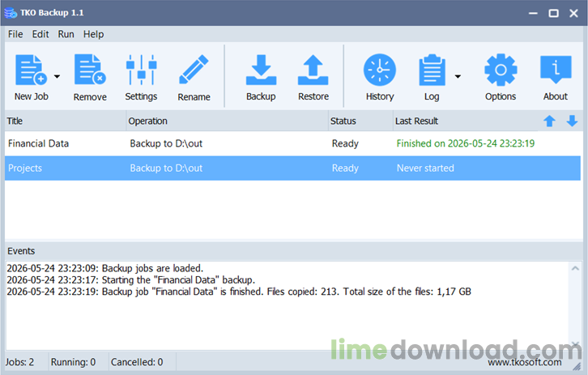
Task: Open the Edit menu
Action: click(x=40, y=34)
